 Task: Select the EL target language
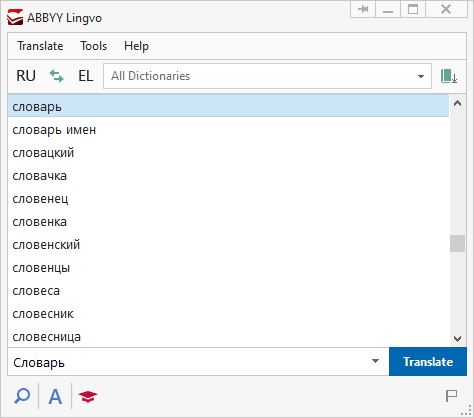pos(85,76)
